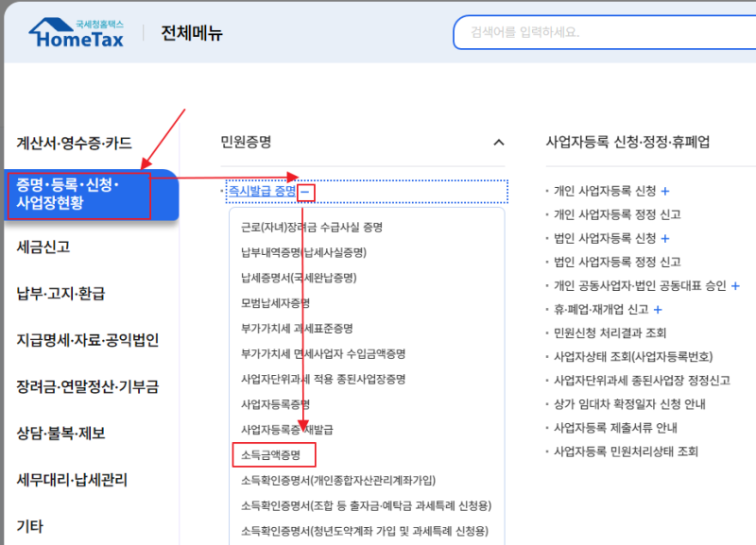Viewport: 756px width, 545px height.
Task: Open 사업자단위과세 종된사업장 정정신고
Action: tap(642, 381)
